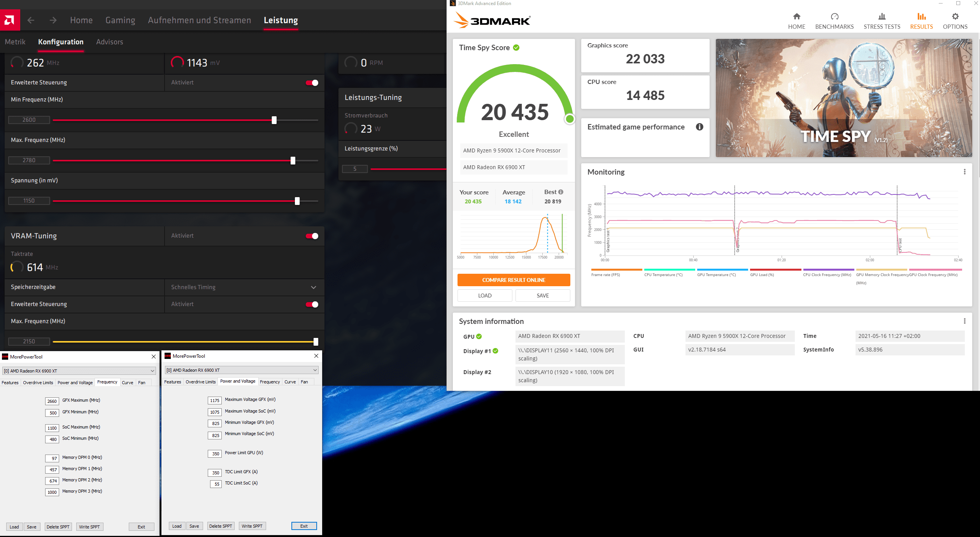The width and height of the screenshot is (980, 537).
Task: Click the Spannung slider handle
Action: point(297,201)
